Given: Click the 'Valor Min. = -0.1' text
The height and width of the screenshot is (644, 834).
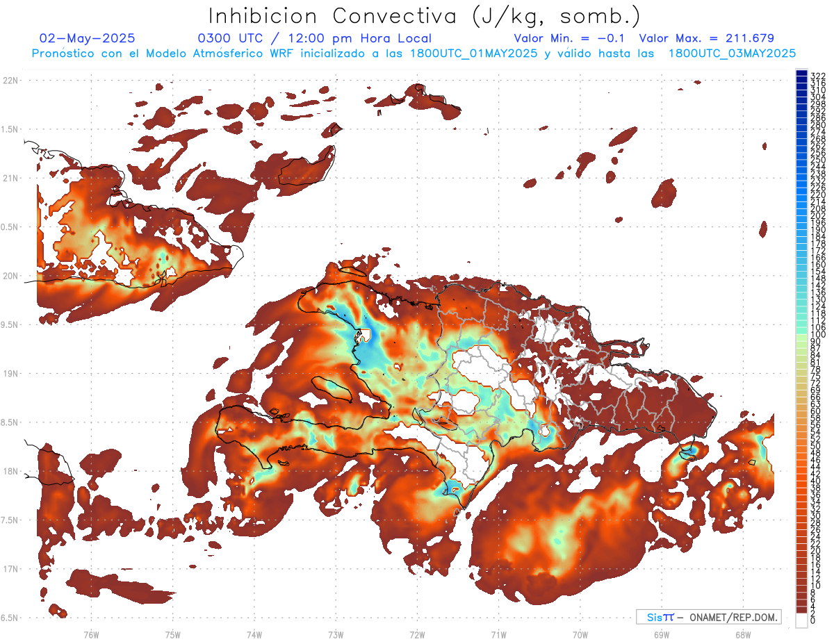Looking at the screenshot, I should (x=569, y=38).
